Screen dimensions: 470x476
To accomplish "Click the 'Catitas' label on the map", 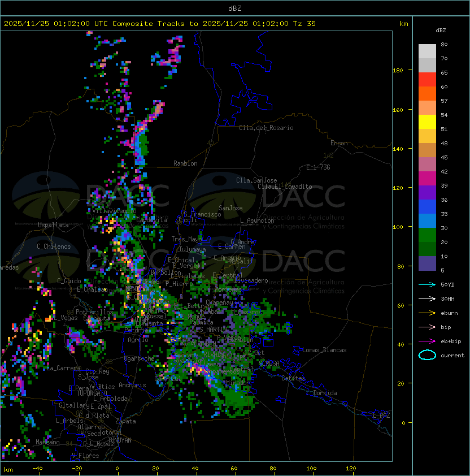I will tap(293, 378).
